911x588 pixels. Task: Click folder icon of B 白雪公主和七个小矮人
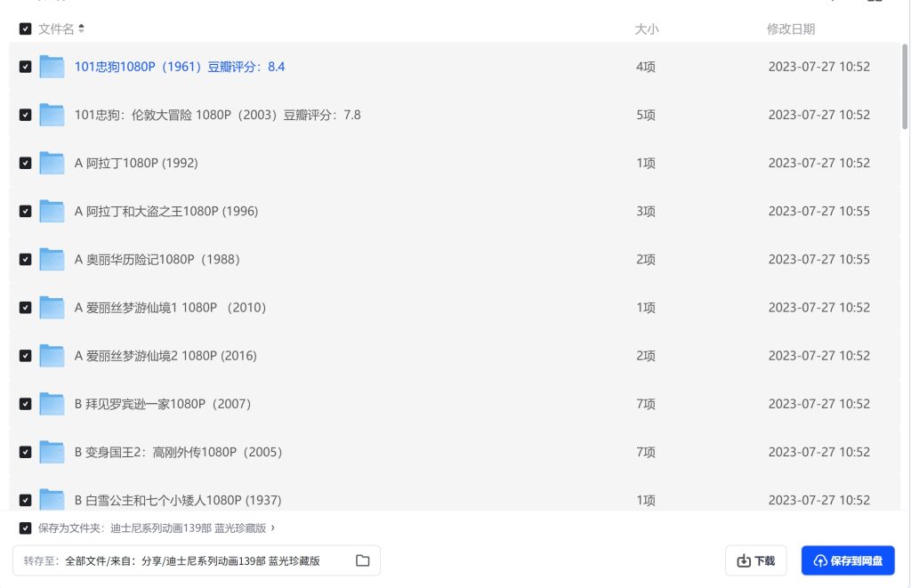(52, 500)
